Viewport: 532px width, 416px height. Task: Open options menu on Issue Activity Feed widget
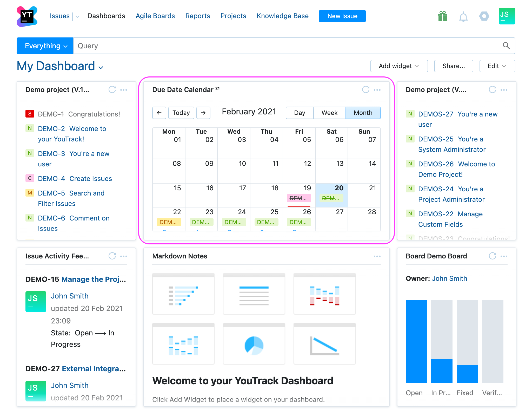124,256
